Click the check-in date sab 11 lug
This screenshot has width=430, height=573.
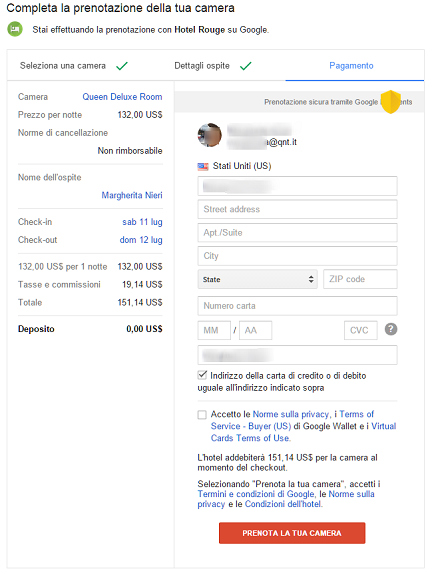tap(142, 222)
